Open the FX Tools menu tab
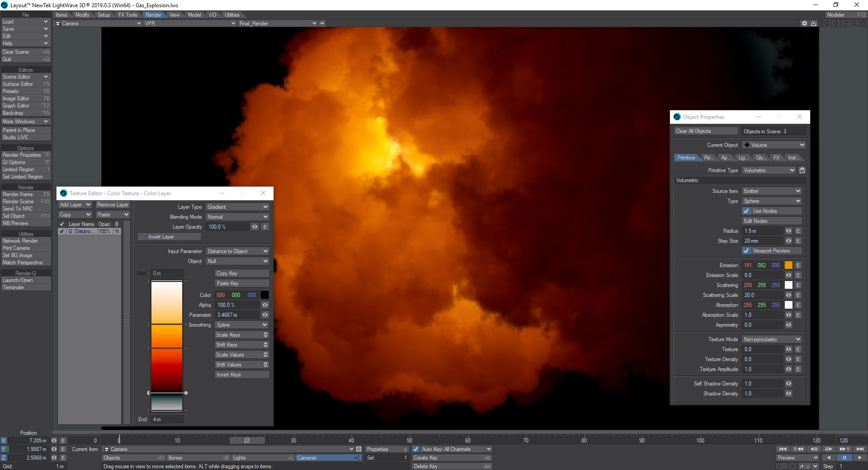 (127, 15)
